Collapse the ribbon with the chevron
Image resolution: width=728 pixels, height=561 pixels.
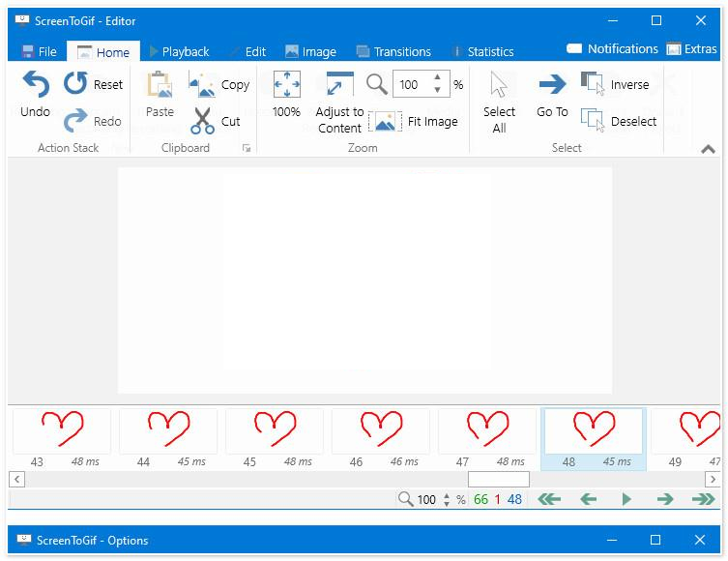(708, 149)
